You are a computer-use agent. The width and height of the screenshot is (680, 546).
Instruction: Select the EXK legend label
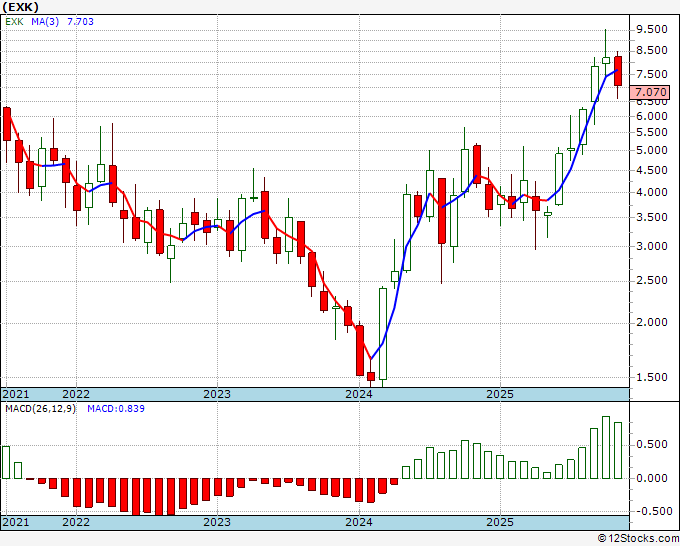click(x=15, y=21)
